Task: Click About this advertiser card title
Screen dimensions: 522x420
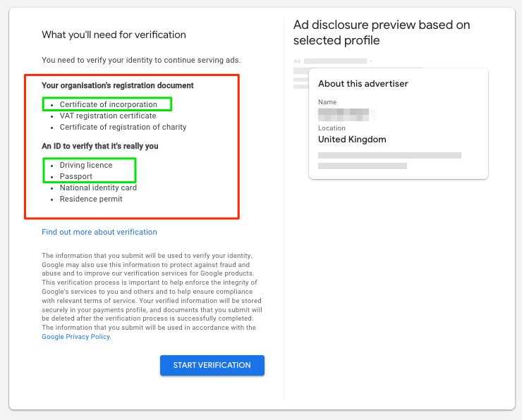Action: (363, 84)
